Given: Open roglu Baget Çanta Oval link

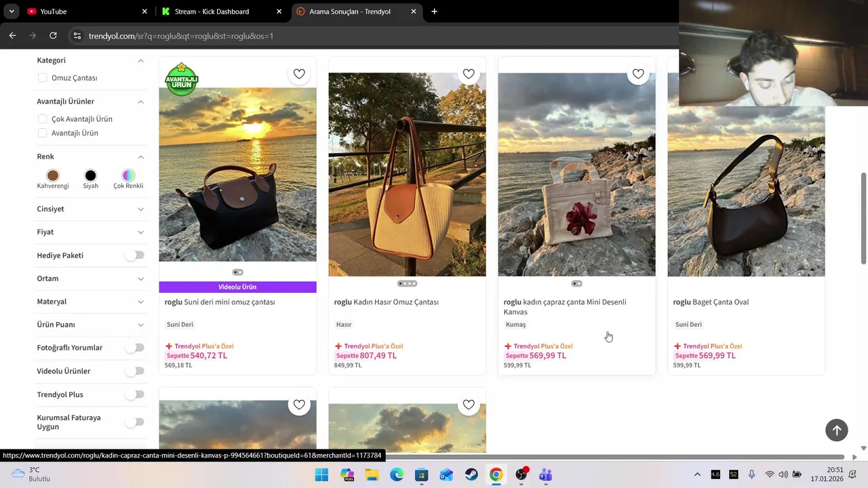Looking at the screenshot, I should pos(711,302).
